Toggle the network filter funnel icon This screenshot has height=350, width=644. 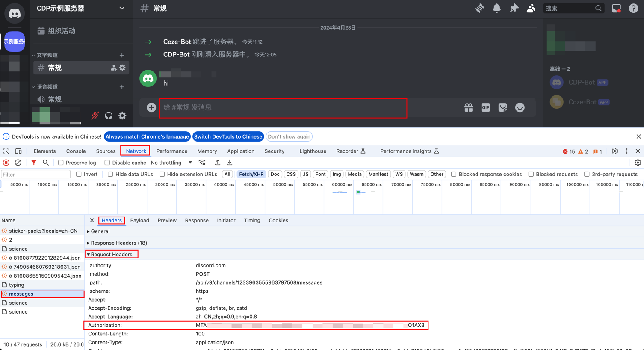[34, 163]
